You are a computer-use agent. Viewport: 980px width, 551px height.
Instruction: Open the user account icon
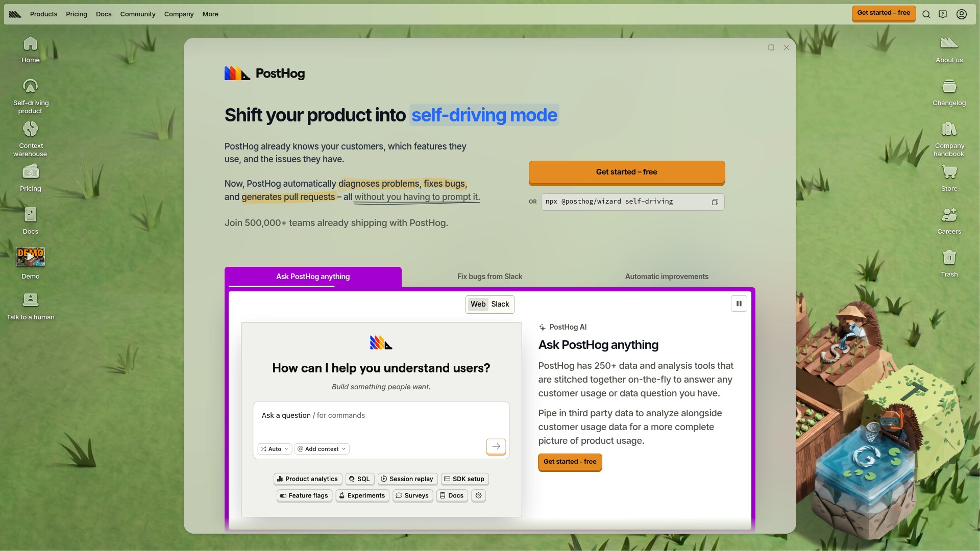962,14
